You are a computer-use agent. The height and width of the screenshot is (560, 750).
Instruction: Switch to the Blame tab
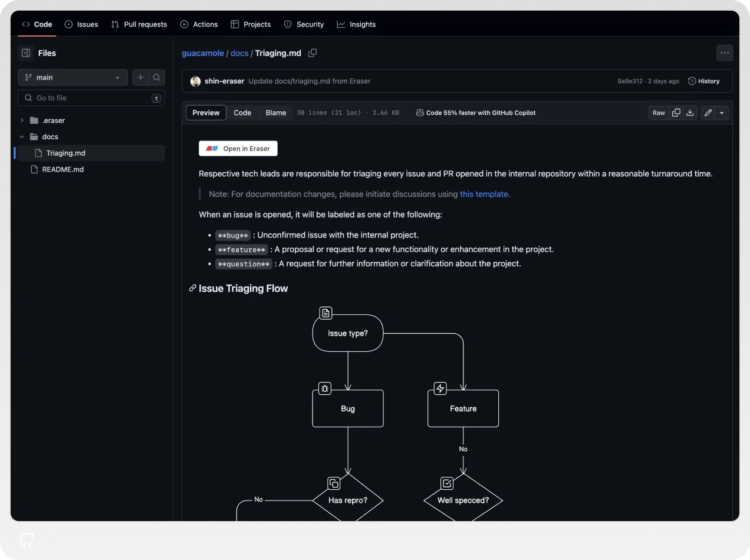coord(275,113)
